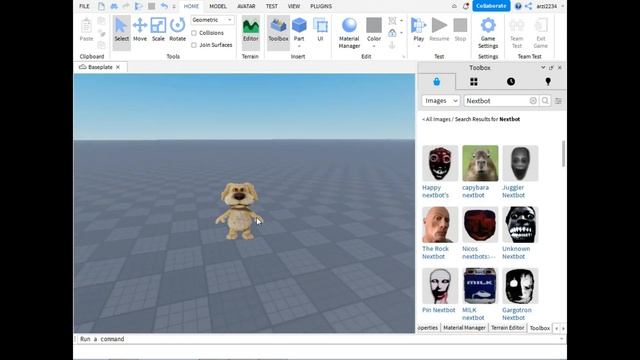Open the notifications bell icon
This screenshot has width=640, height=360.
(x=466, y=6)
